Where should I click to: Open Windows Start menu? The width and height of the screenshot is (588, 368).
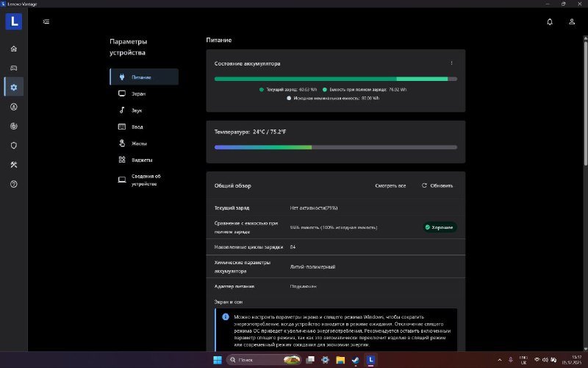[x=218, y=360]
